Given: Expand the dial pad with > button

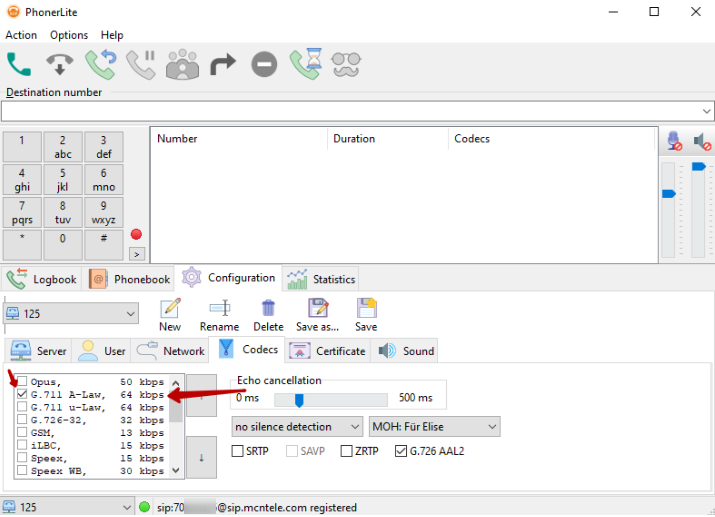Looking at the screenshot, I should (x=137, y=254).
